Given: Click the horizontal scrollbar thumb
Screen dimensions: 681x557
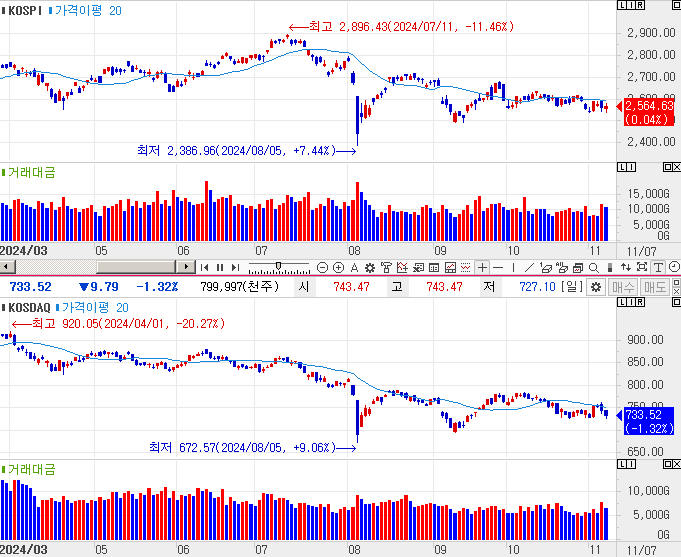Looking at the screenshot, I should 136,267.
